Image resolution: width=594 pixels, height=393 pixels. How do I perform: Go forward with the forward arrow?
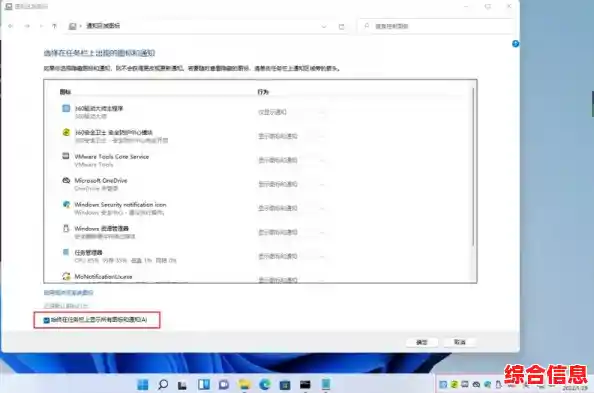pos(27,26)
